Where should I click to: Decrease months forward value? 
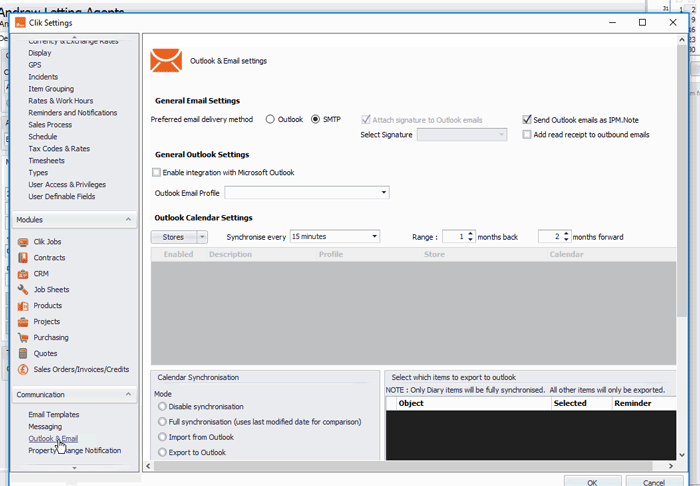pyautogui.click(x=566, y=240)
